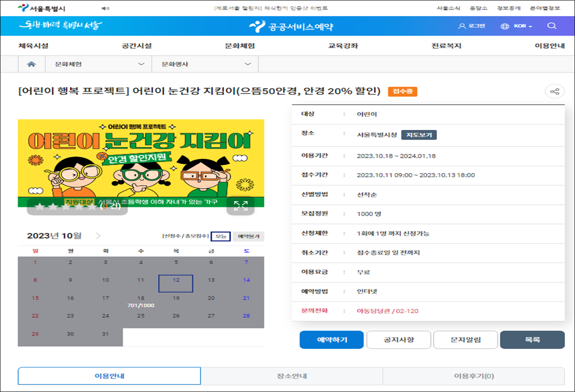Click the top banner event text

point(271,8)
